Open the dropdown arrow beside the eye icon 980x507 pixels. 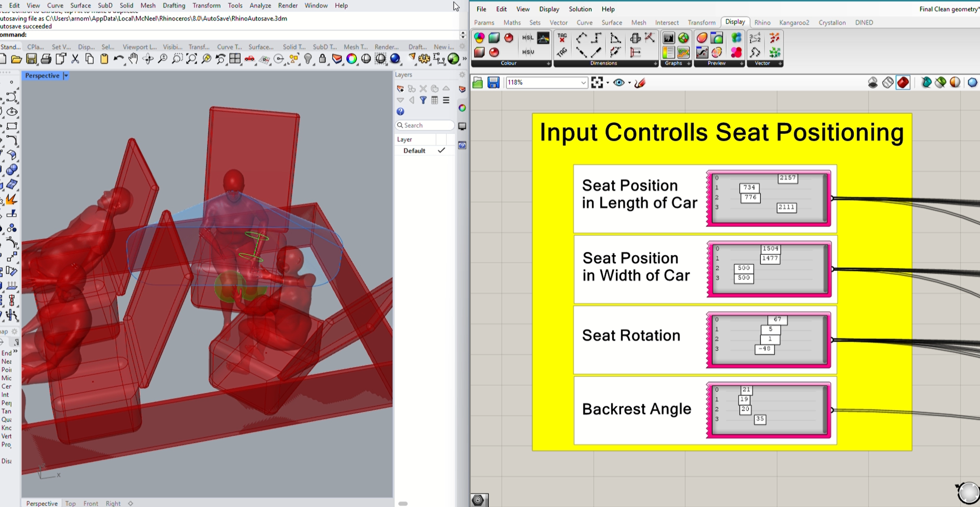(x=629, y=83)
